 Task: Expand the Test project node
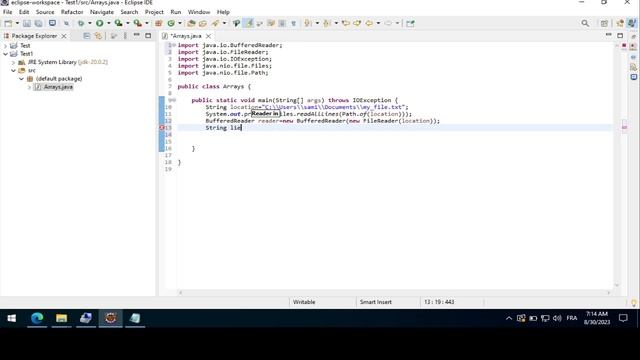coord(5,46)
